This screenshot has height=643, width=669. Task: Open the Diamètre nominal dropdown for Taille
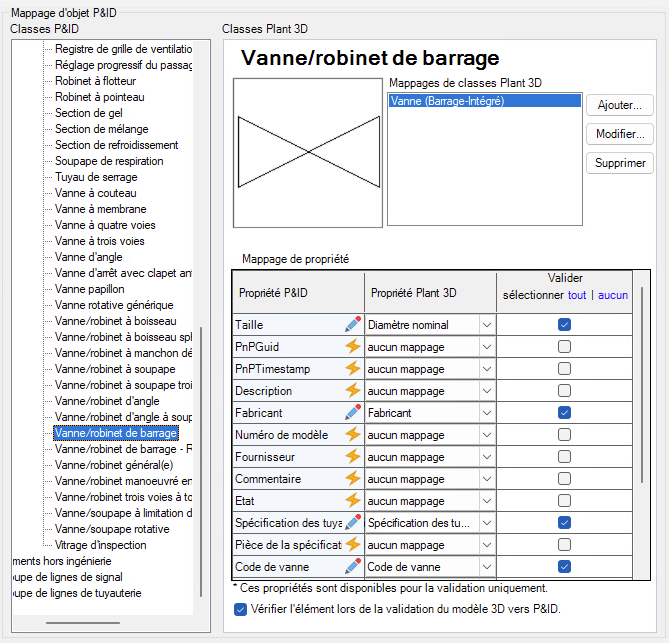487,325
